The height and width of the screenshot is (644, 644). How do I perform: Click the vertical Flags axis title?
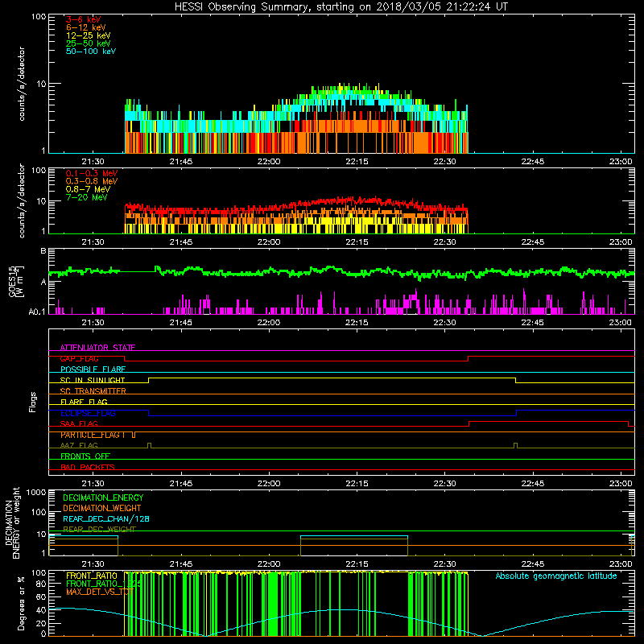click(33, 402)
